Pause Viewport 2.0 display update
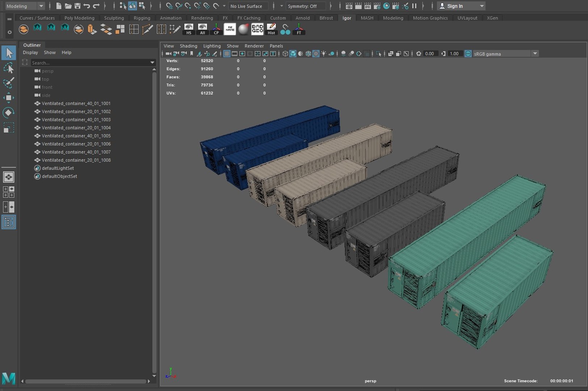588x391 pixels. pyautogui.click(x=414, y=6)
